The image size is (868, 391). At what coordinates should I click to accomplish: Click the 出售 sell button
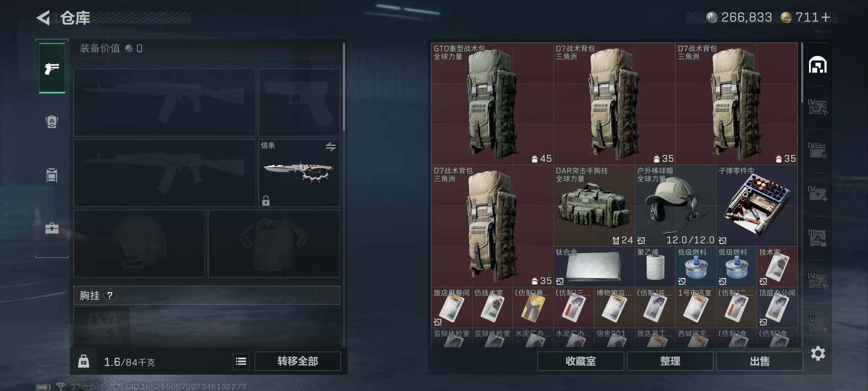(759, 361)
